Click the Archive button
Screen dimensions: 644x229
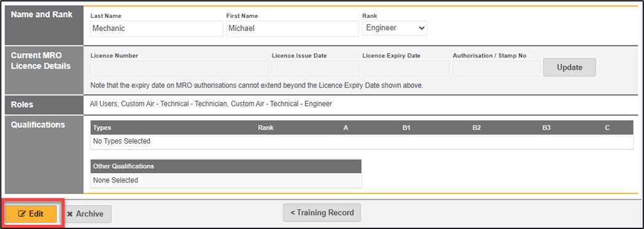pos(85,214)
